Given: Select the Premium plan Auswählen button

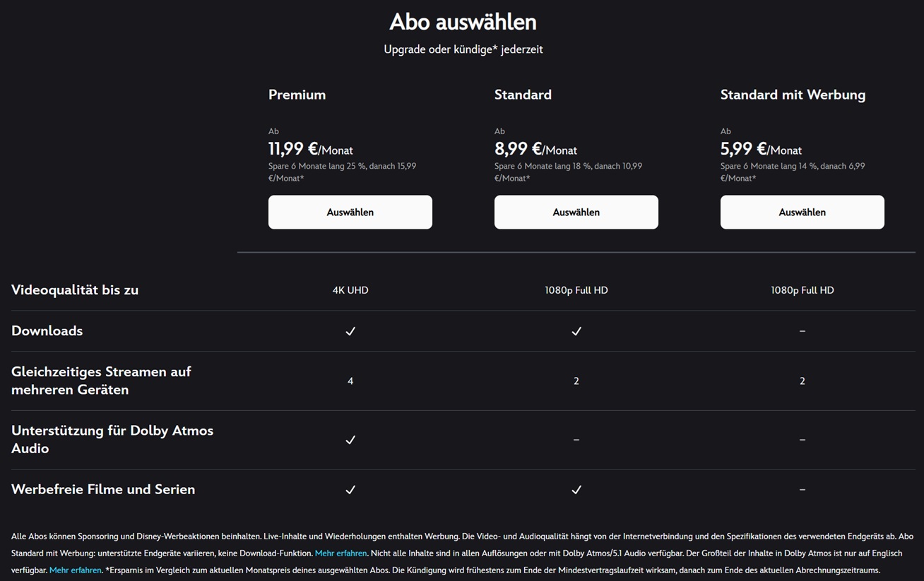Looking at the screenshot, I should tap(350, 212).
